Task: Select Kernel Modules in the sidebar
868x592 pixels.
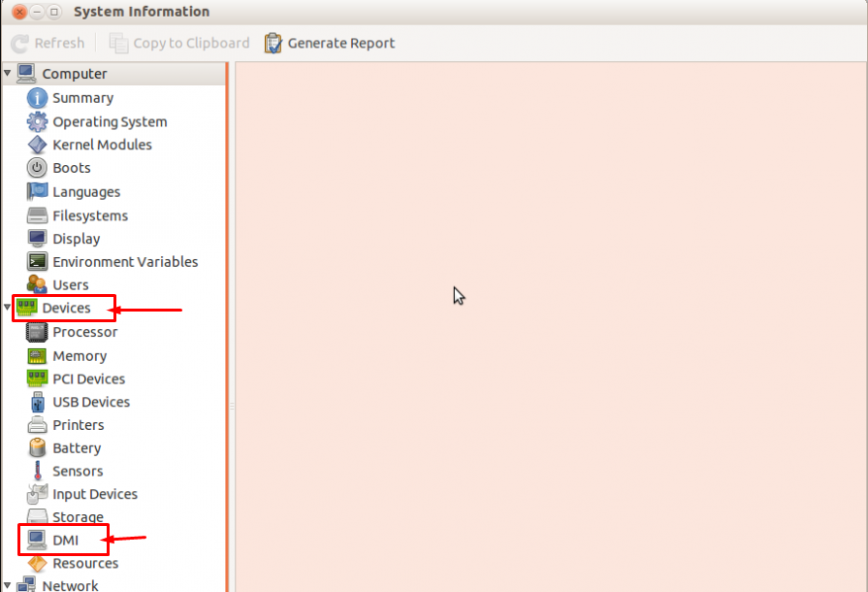Action: tap(102, 145)
